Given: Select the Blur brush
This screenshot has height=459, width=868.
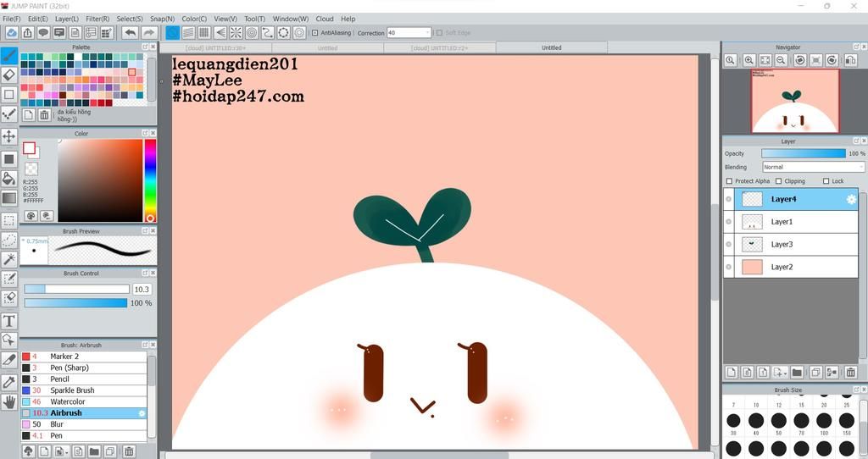Looking at the screenshot, I should click(84, 424).
